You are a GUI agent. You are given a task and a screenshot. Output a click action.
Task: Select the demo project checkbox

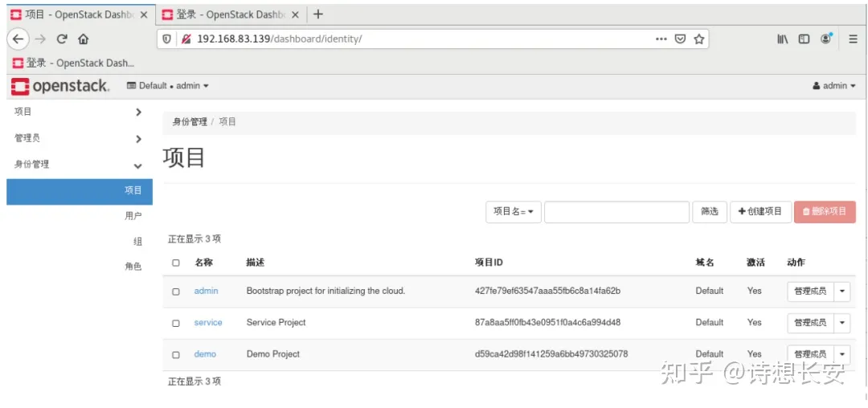[x=176, y=354]
